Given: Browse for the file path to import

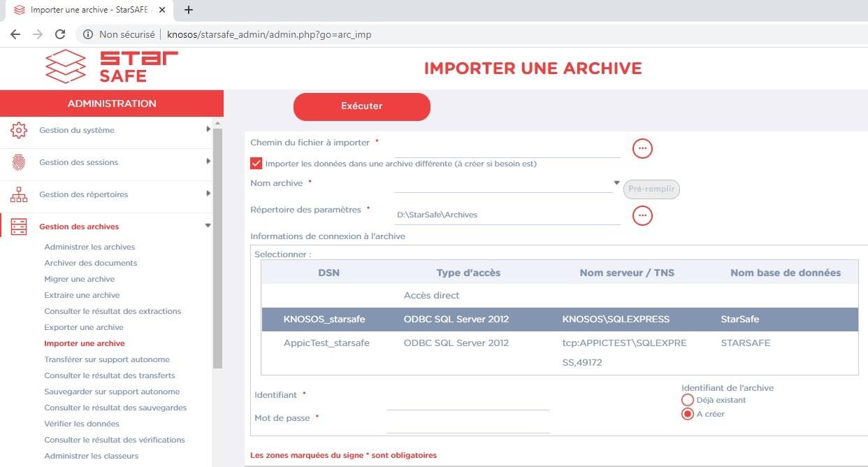Looking at the screenshot, I should coord(642,148).
